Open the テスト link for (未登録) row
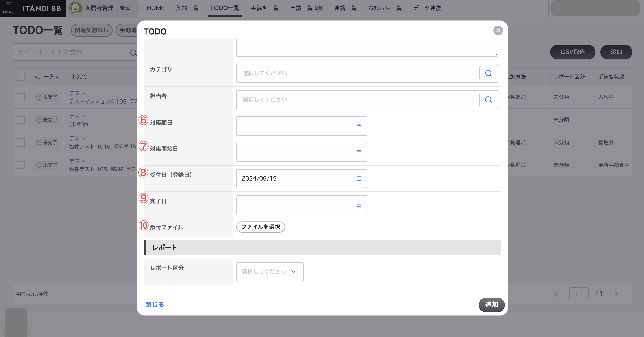The image size is (644, 337). coord(77,116)
